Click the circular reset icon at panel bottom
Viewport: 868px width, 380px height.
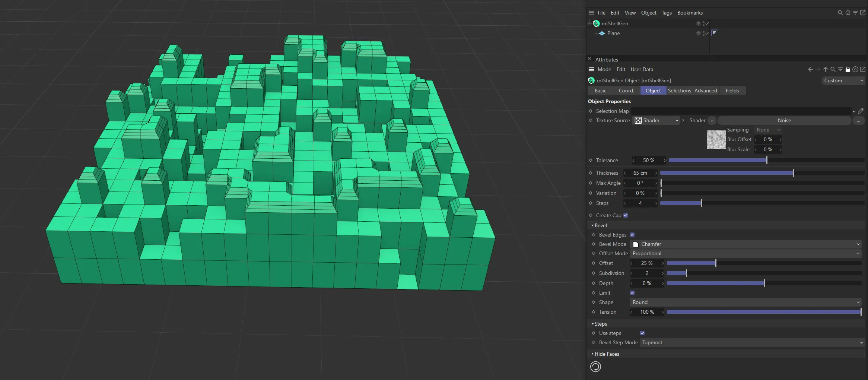pos(595,367)
